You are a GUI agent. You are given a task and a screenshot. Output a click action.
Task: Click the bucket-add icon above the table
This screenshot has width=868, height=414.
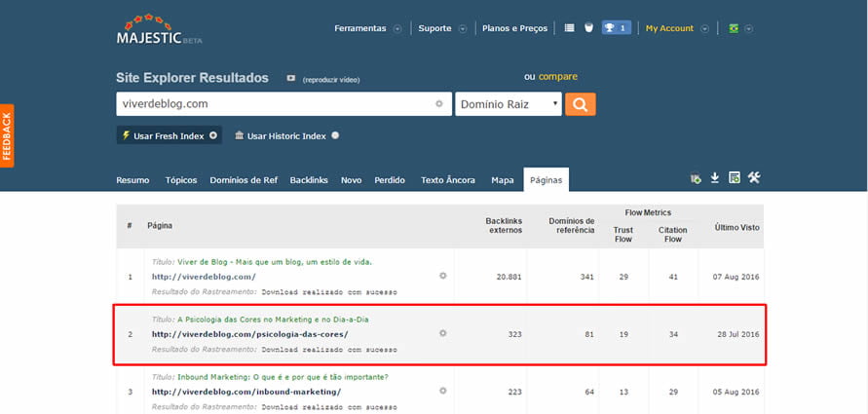tap(696, 178)
